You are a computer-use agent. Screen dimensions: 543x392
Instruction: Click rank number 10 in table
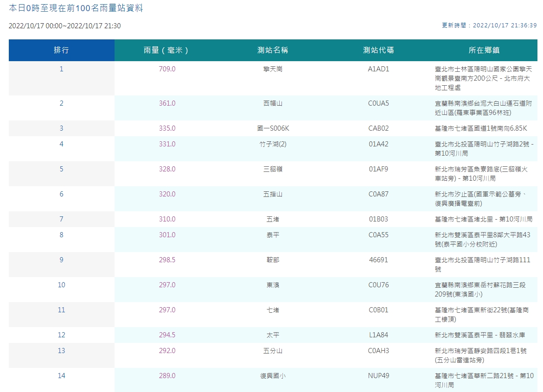click(x=61, y=285)
